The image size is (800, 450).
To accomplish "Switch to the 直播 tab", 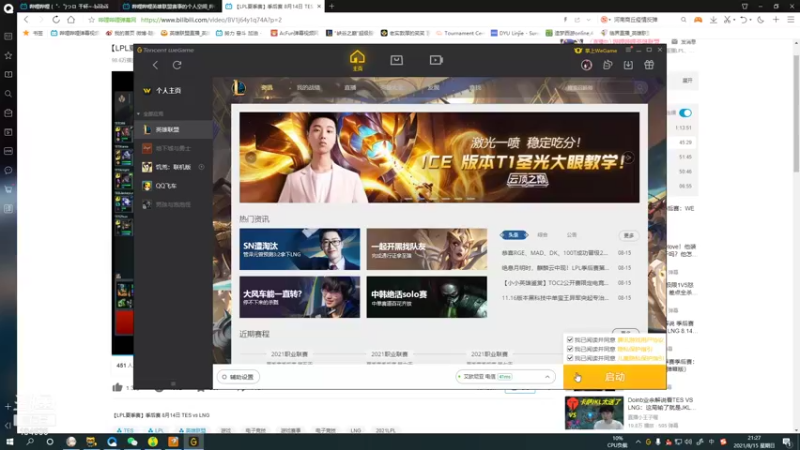I will tap(350, 88).
